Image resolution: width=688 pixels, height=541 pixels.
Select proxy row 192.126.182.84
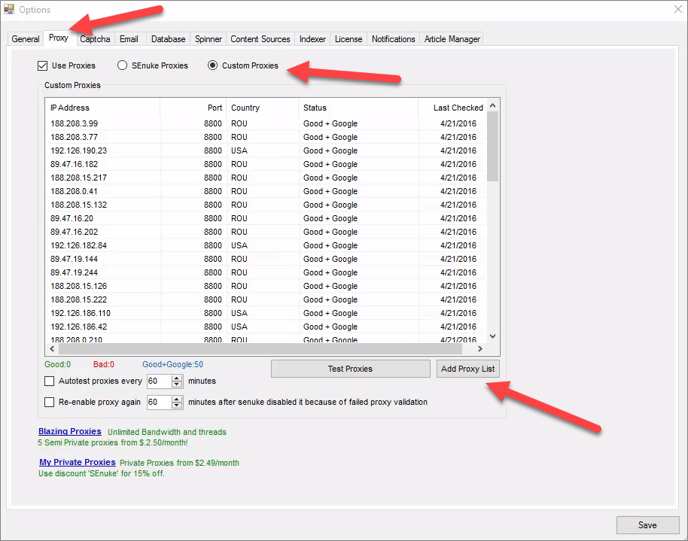tap(266, 245)
